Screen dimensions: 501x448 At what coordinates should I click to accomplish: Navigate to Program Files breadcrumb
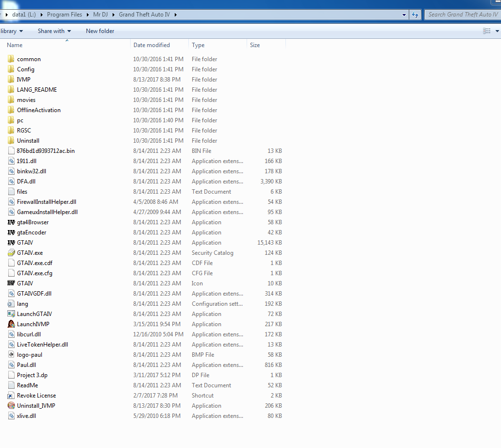(x=65, y=15)
